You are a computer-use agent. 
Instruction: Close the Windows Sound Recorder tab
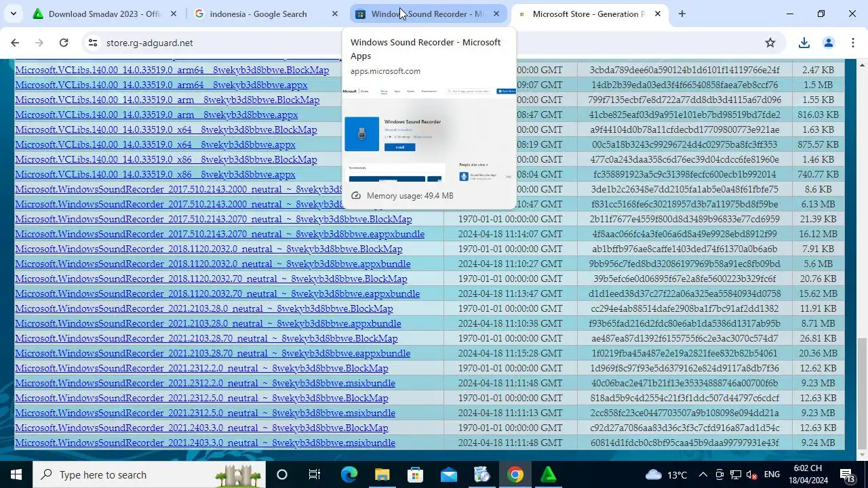tap(496, 14)
